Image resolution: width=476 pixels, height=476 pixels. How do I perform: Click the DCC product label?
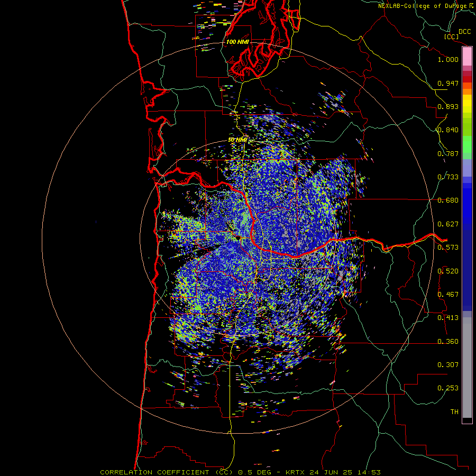(464, 32)
